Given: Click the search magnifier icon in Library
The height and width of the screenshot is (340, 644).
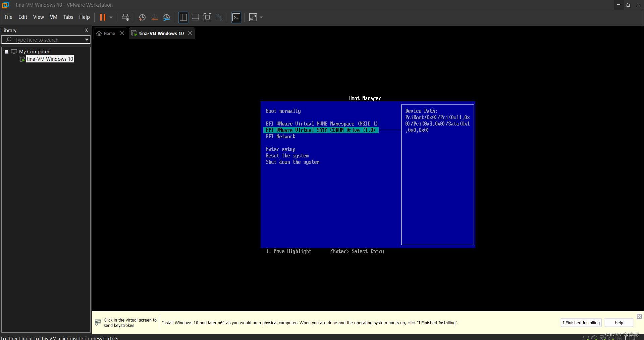Looking at the screenshot, I should point(9,40).
